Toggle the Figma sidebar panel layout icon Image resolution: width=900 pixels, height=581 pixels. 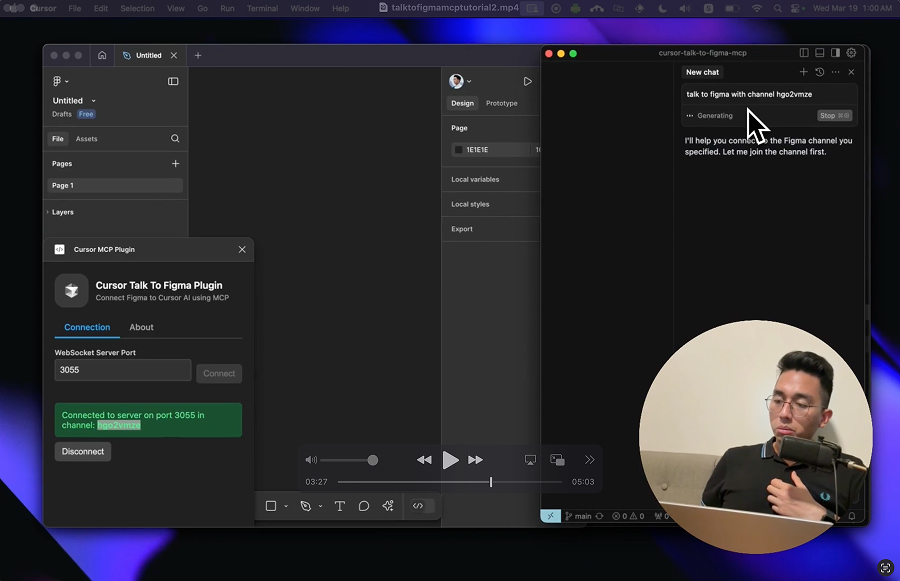coord(173,81)
